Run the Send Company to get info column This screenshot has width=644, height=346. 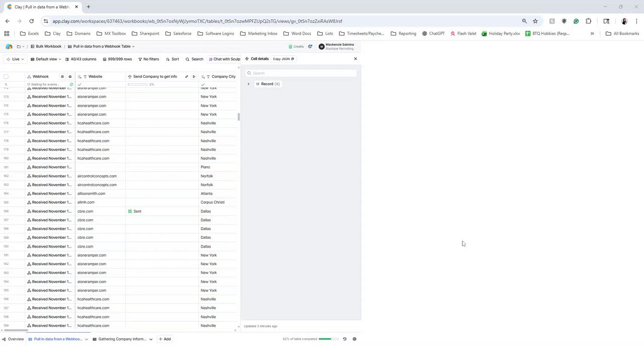[x=194, y=76]
